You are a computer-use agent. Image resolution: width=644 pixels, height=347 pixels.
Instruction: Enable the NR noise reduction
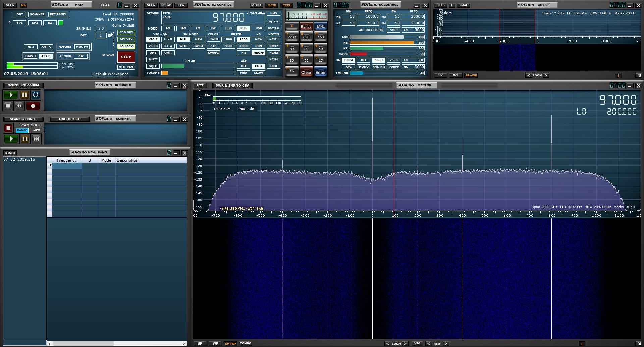click(243, 53)
